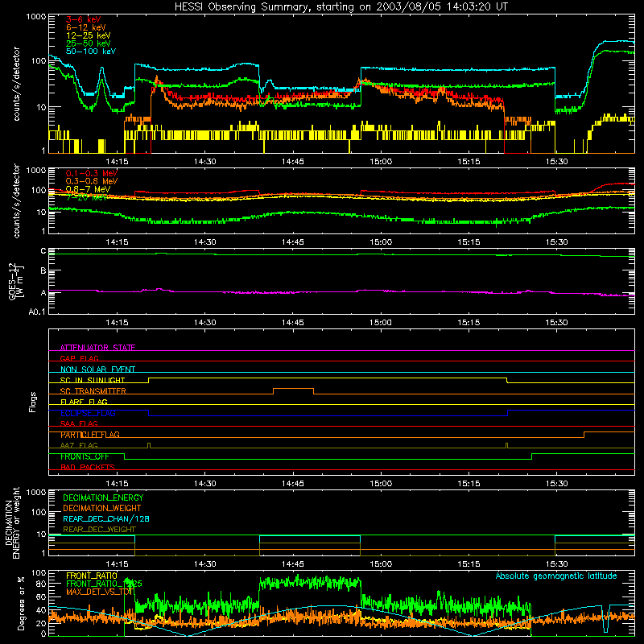The image size is (644, 644).
Task: Click the MAX_DET_VS_TOT legend label
Action: [x=99, y=592]
